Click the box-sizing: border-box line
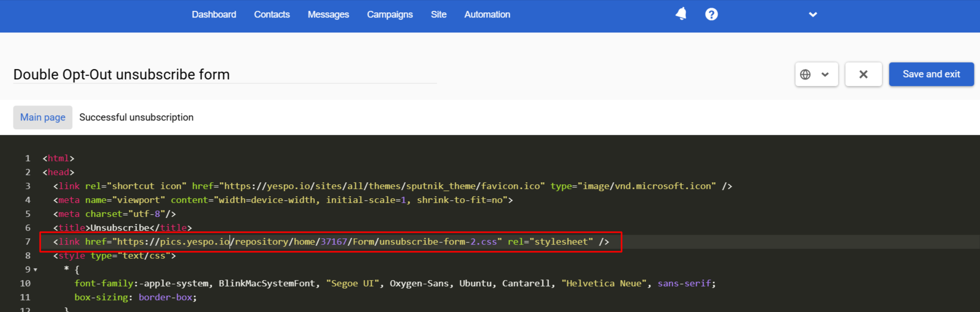The image size is (980, 312). click(135, 297)
